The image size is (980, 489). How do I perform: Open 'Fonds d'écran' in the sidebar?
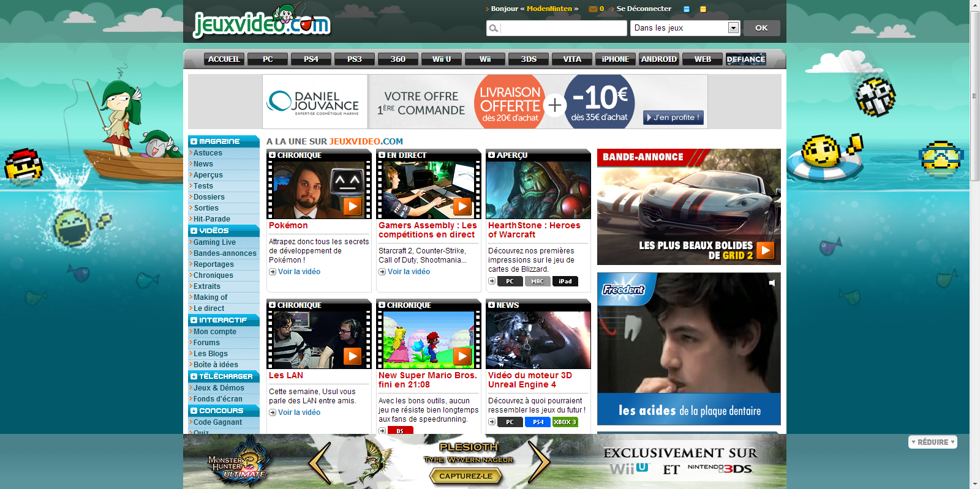(218, 399)
